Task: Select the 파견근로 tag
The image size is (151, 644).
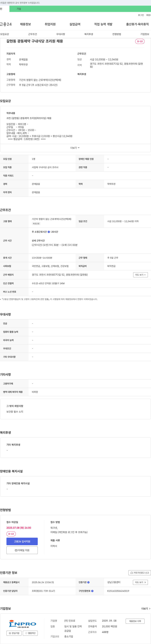Action: point(36,224)
